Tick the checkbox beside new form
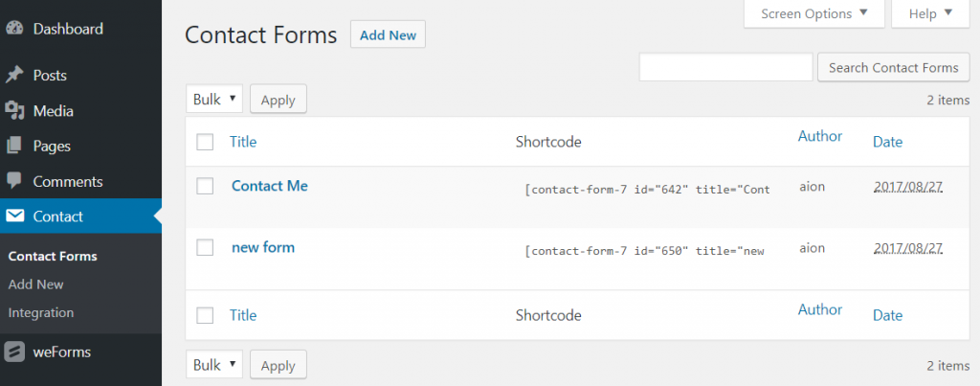Image resolution: width=980 pixels, height=386 pixels. coord(205,247)
